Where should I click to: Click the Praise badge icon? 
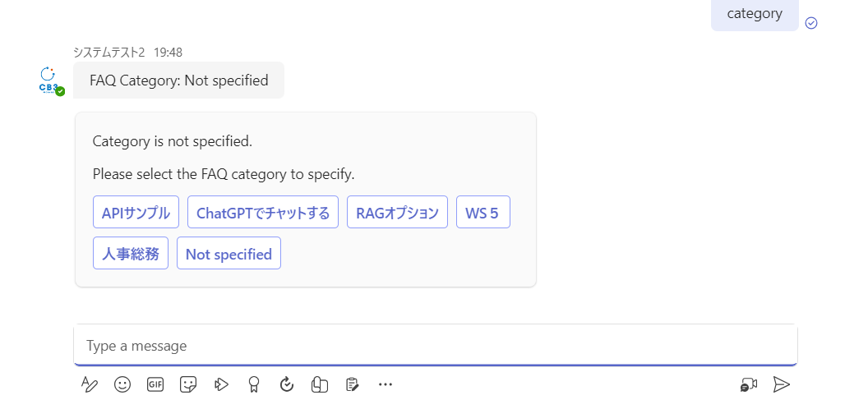254,384
